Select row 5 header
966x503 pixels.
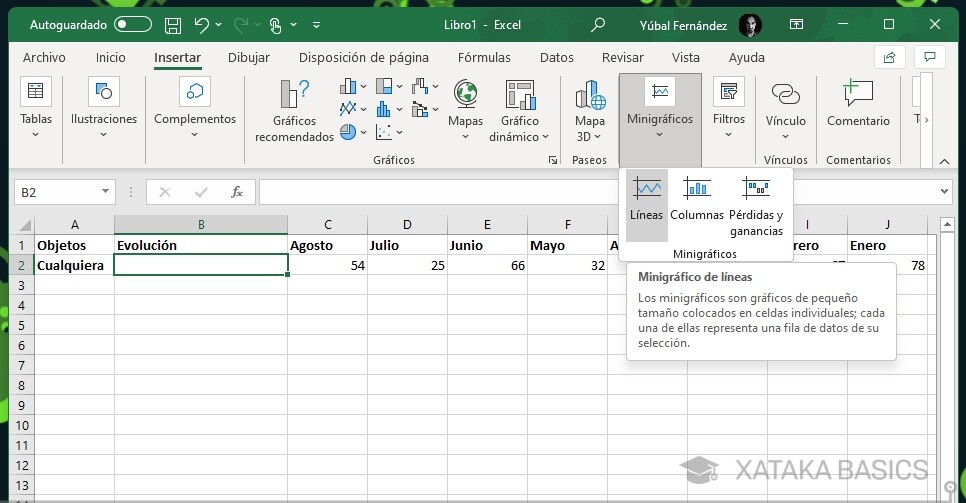coord(22,325)
